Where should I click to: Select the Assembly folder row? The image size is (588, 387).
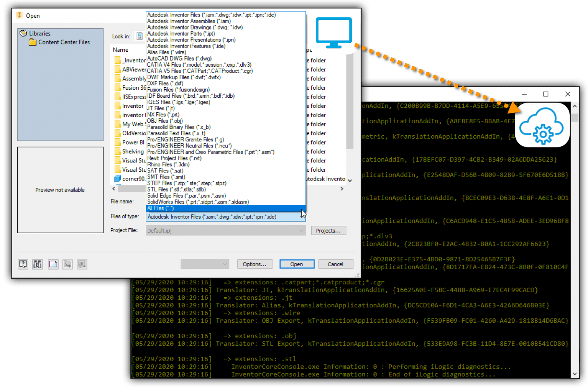pyautogui.click(x=130, y=78)
